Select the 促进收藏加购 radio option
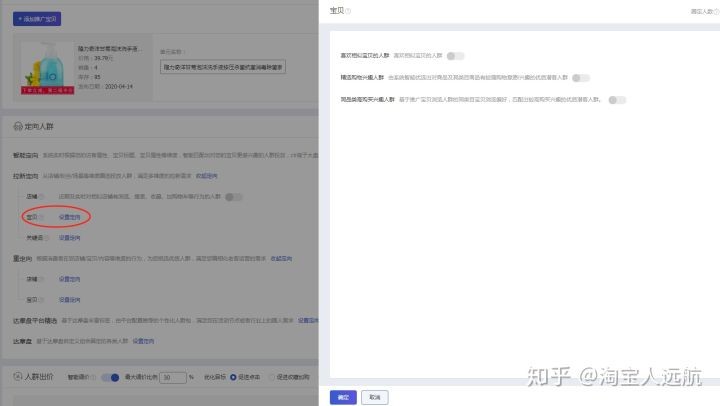 point(272,377)
